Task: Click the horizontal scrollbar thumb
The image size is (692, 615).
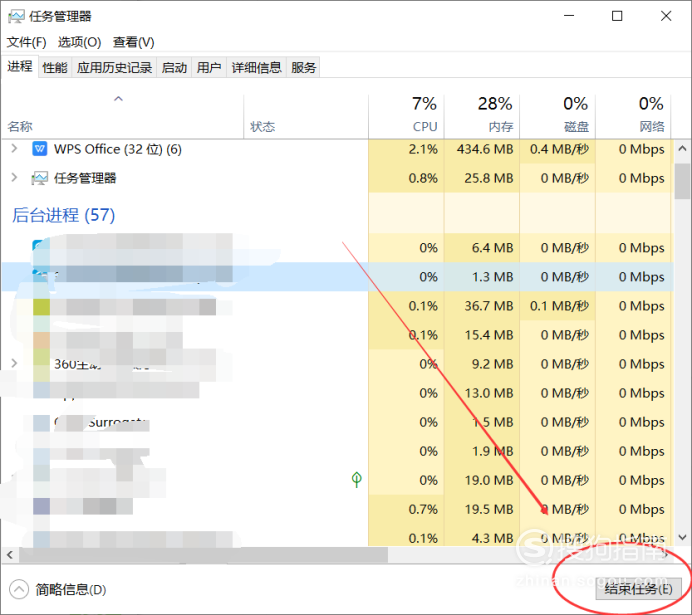Action: pyautogui.click(x=203, y=555)
